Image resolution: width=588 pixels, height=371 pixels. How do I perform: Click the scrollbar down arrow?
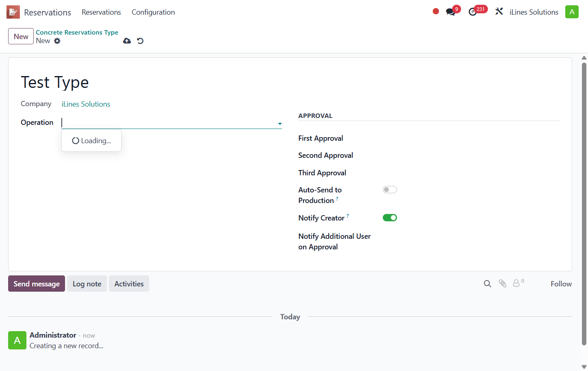584,367
